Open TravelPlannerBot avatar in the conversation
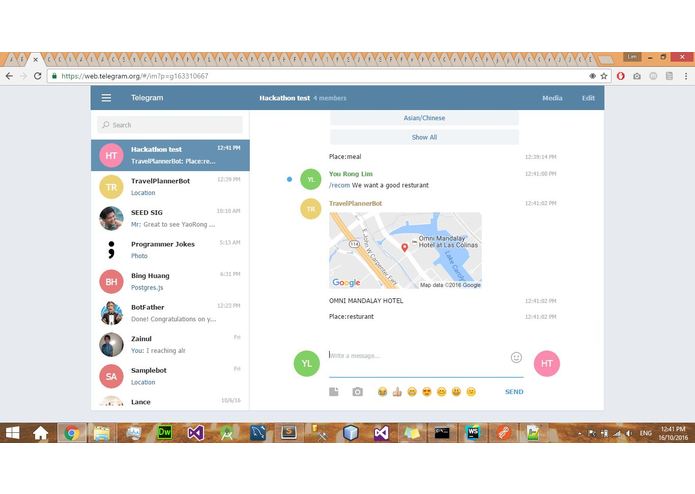This screenshot has width=695, height=494. click(x=311, y=209)
